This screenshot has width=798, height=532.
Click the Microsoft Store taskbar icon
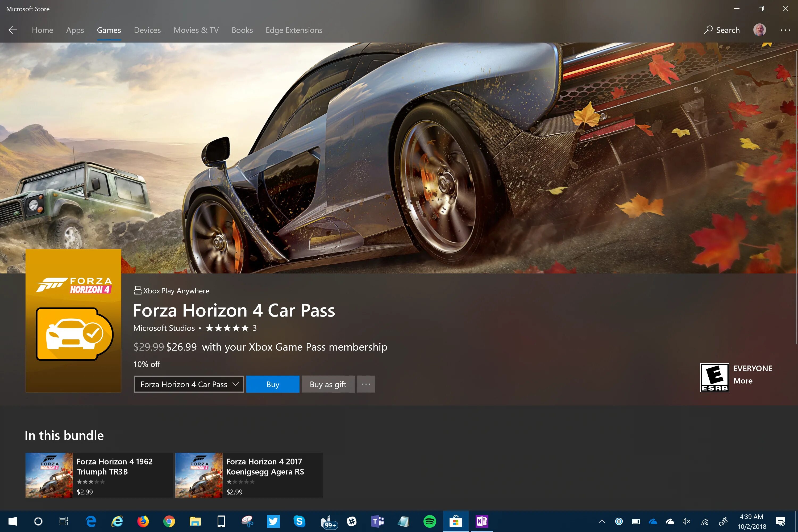[456, 521]
